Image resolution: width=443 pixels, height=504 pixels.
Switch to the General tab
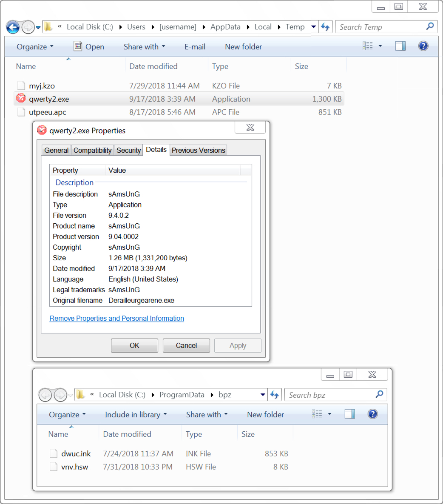tap(57, 150)
